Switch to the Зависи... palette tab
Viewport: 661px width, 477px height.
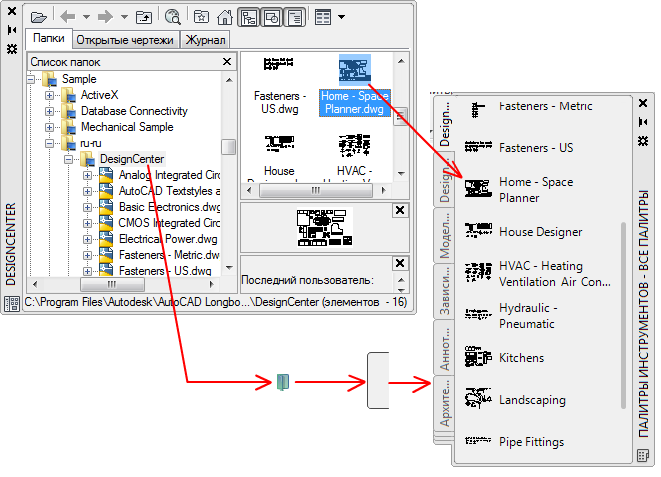click(444, 292)
